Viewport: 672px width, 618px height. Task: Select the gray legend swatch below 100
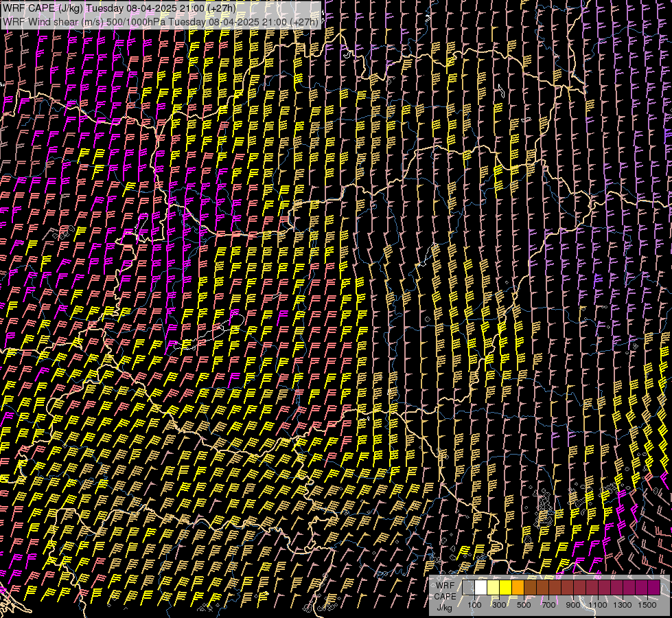(468, 587)
